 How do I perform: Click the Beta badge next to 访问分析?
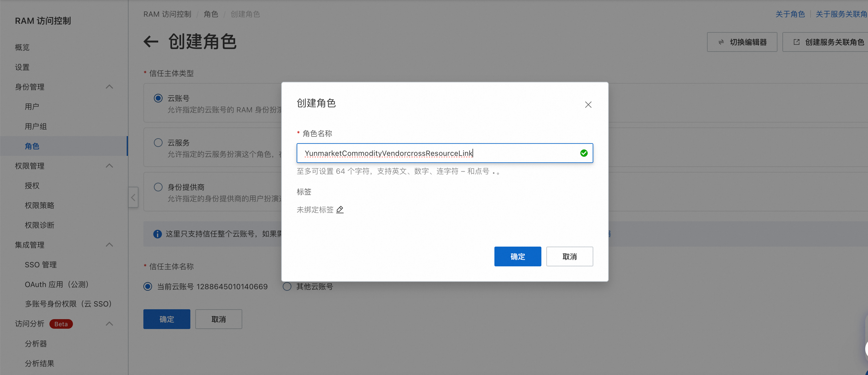[61, 324]
